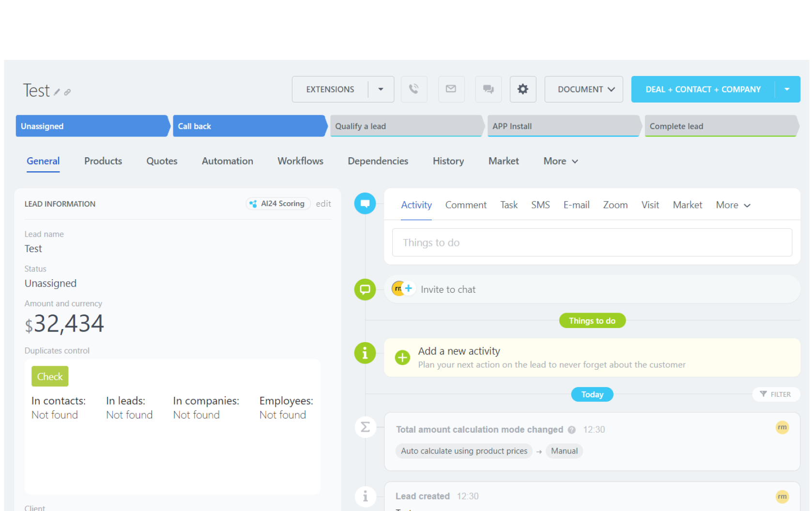Switch to the General tab
The width and height of the screenshot is (812, 511).
43,161
